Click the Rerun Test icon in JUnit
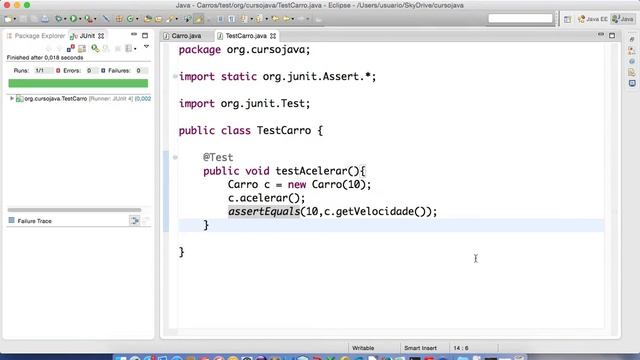The image size is (640, 360). 95,49
